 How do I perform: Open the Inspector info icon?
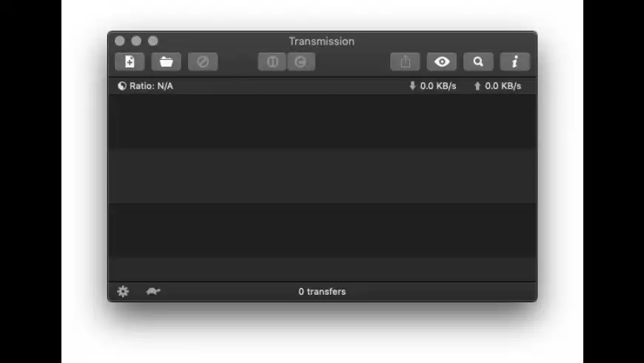pyautogui.click(x=515, y=61)
